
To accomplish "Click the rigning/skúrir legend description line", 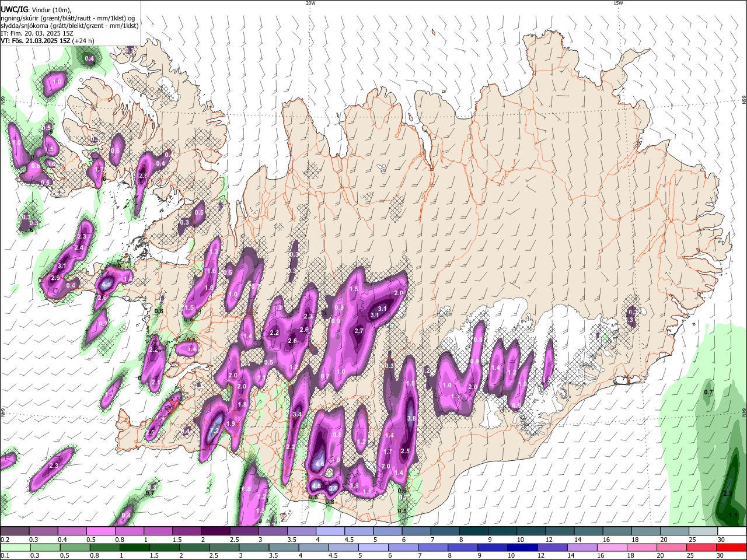I will pos(68,18).
